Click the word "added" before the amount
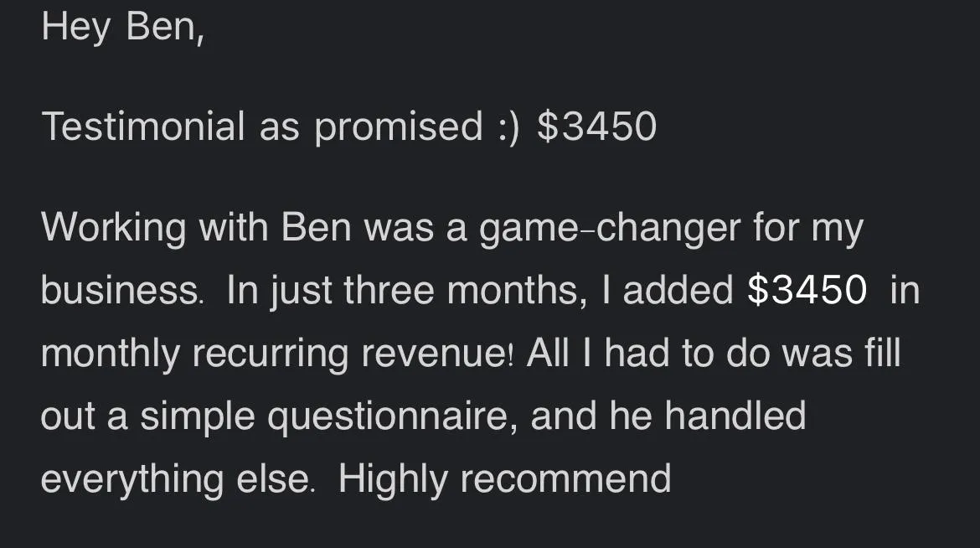Screen dimensions: 980x548 tap(678, 290)
